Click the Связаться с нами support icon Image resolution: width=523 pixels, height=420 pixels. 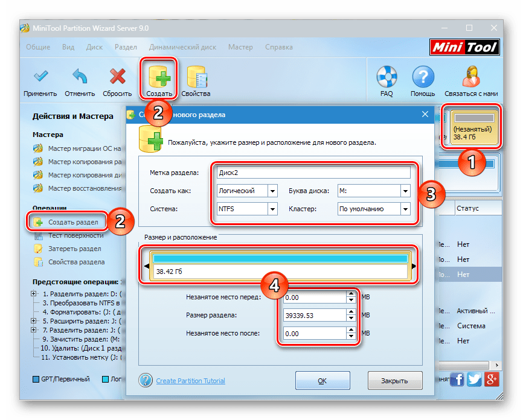(471, 77)
